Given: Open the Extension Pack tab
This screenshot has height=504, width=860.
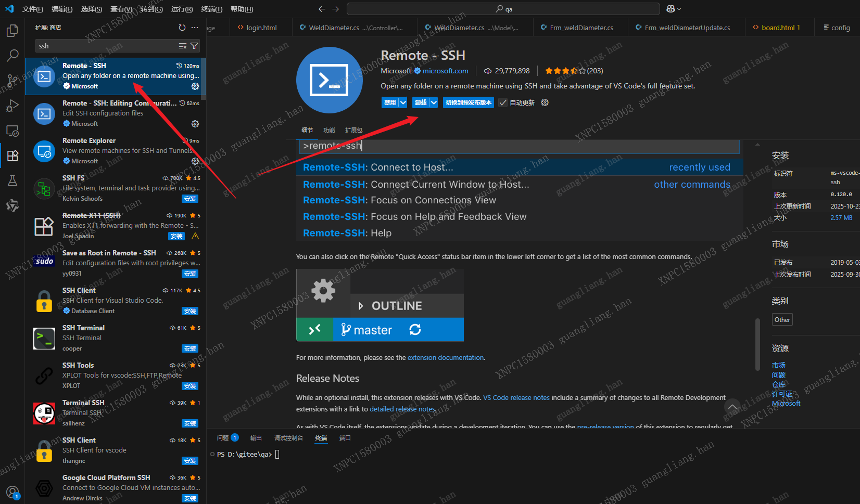Looking at the screenshot, I should point(353,130).
